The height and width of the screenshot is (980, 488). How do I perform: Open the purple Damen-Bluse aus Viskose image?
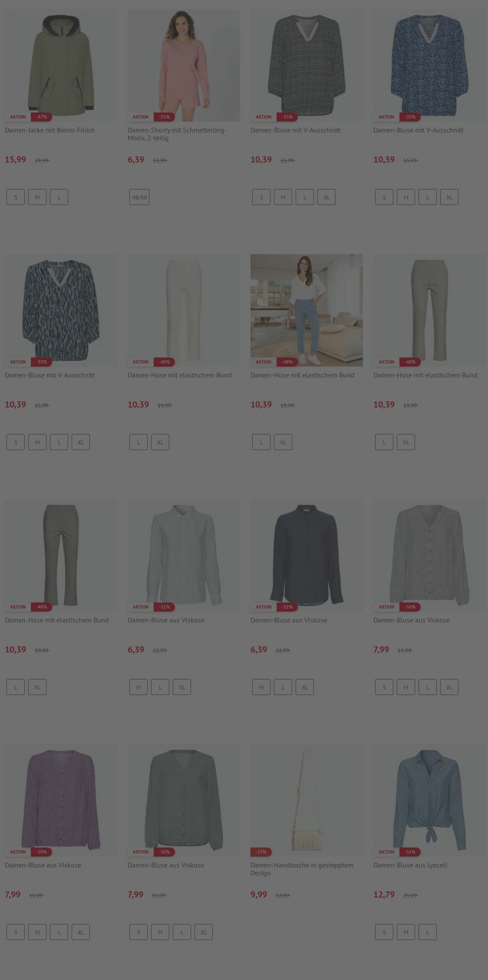click(61, 800)
